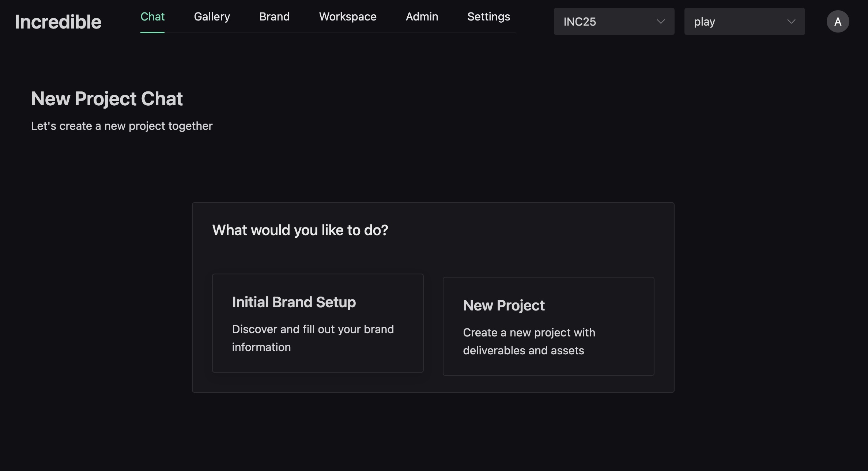The image size is (868, 471).
Task: Click the chevron arrow on INC25 selector
Action: (x=660, y=22)
